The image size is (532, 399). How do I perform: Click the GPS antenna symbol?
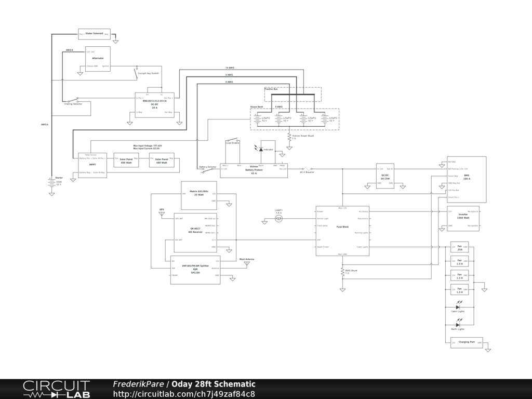(x=162, y=214)
